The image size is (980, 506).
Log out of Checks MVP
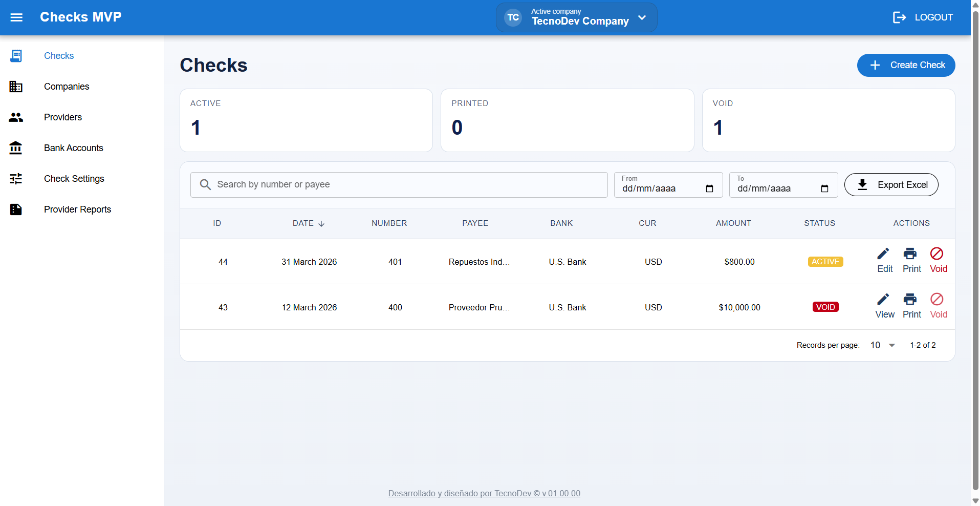[x=923, y=17]
